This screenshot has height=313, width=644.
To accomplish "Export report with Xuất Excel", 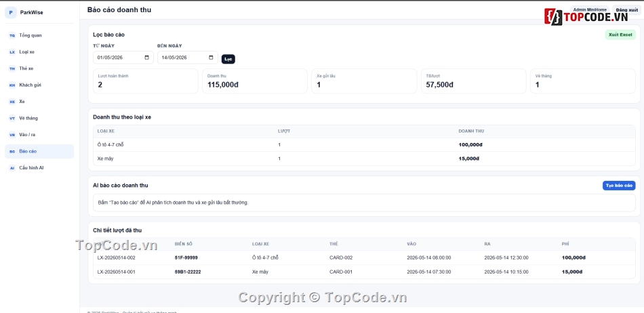I will point(620,35).
